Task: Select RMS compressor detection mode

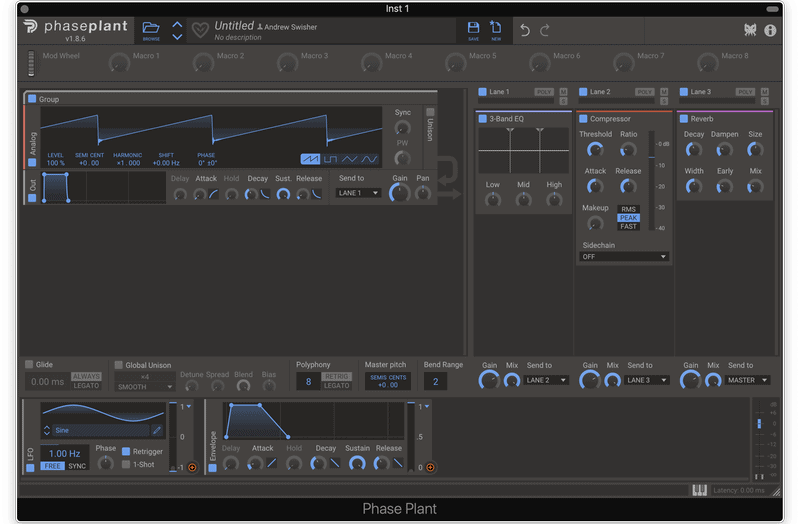Action: pos(629,209)
